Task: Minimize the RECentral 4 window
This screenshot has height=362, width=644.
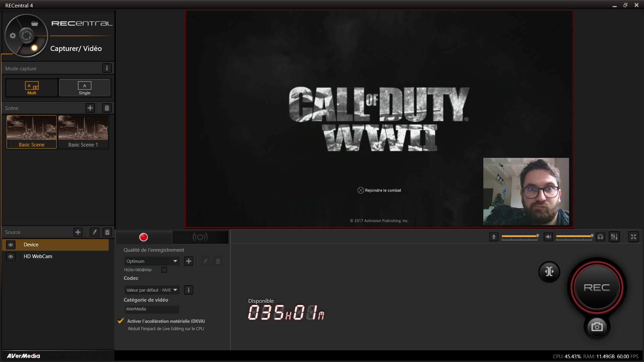Action: pos(614,5)
